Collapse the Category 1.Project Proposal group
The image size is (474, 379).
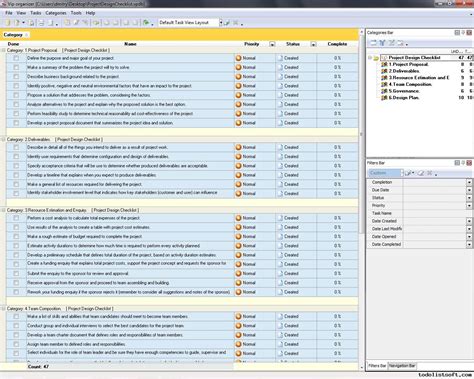tap(4, 50)
